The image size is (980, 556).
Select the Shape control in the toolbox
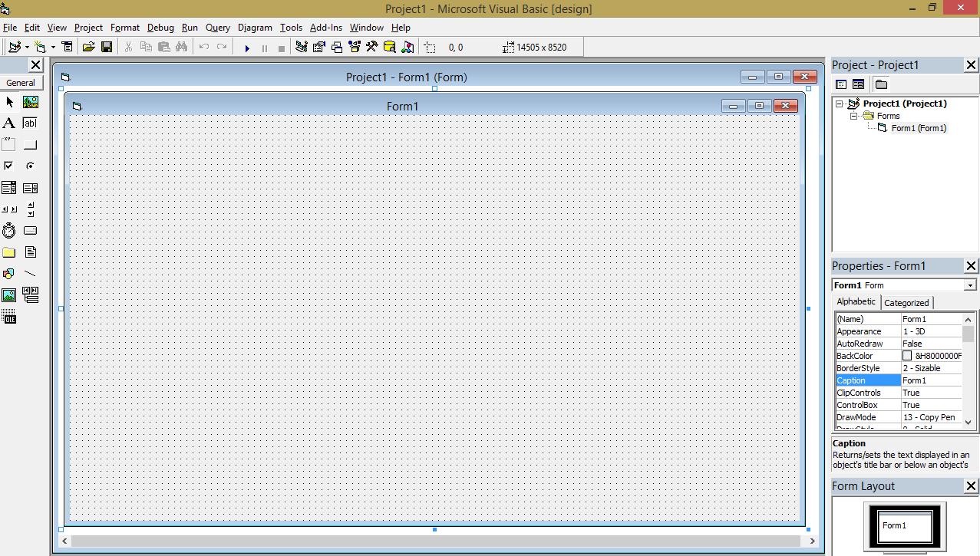pos(9,273)
